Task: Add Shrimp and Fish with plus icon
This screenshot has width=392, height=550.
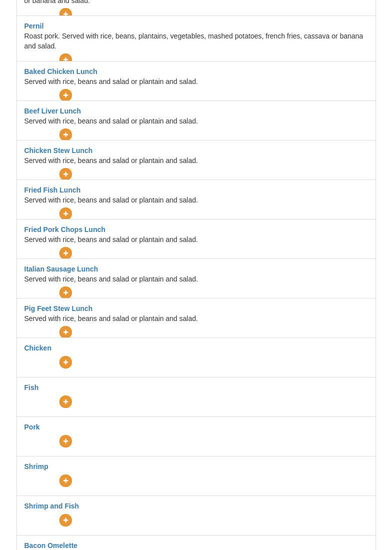Action: 65,520
